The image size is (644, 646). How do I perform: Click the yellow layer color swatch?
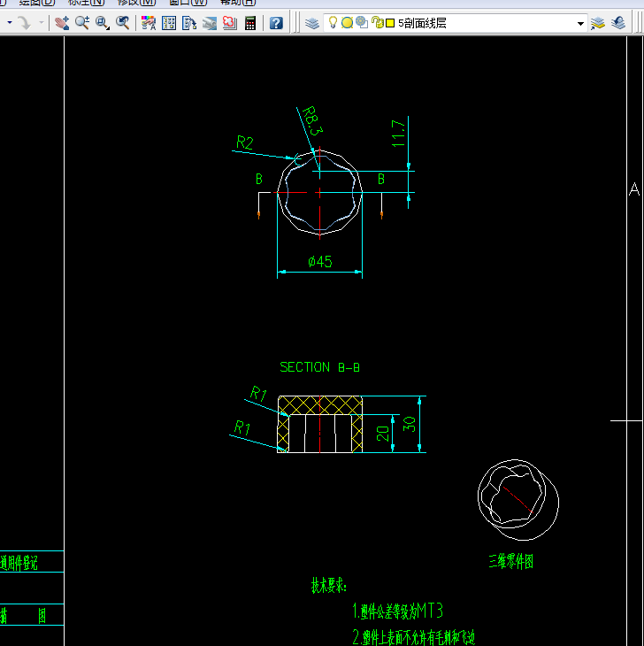[x=390, y=23]
